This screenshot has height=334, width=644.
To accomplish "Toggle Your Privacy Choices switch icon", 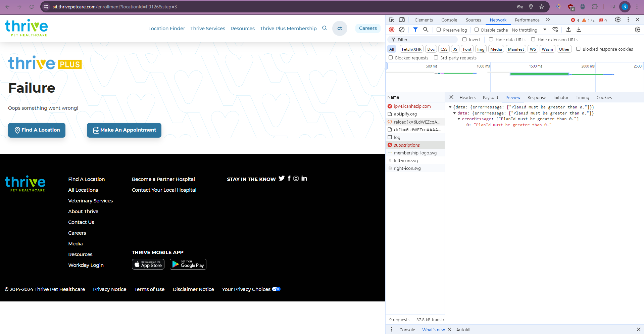I will pos(276,289).
